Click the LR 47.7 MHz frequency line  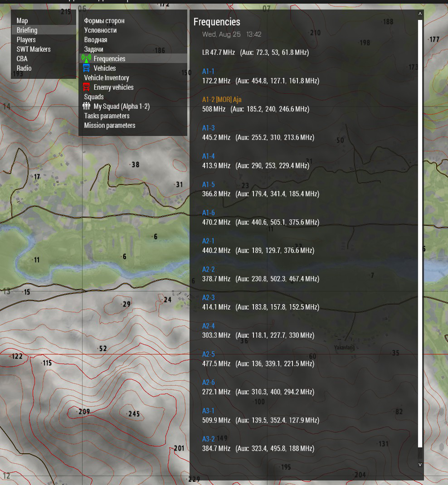coord(256,53)
